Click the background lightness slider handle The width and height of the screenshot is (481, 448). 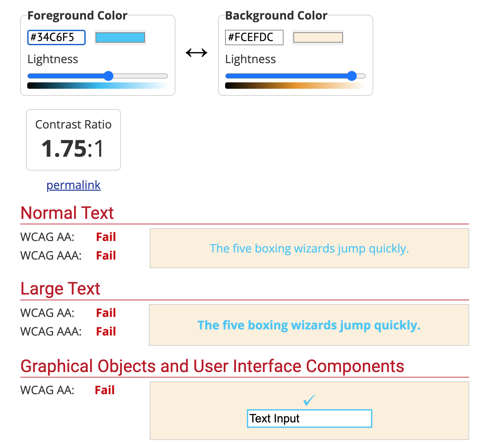[352, 76]
